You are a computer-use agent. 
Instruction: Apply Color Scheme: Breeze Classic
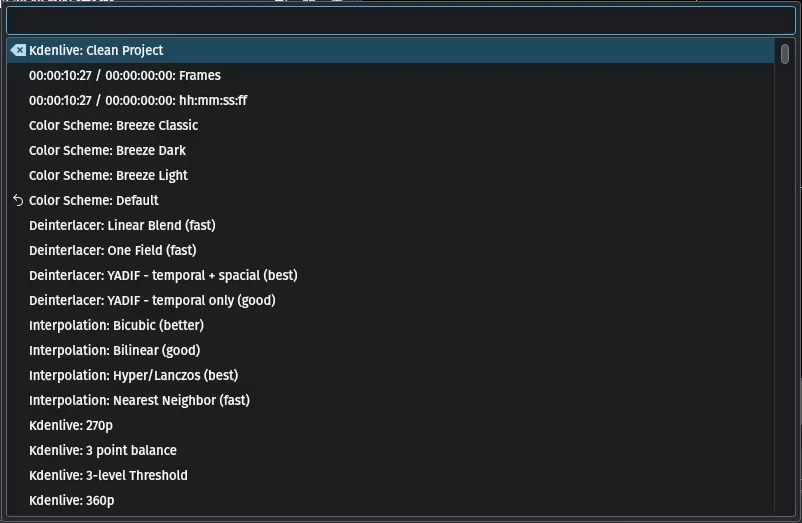390,125
